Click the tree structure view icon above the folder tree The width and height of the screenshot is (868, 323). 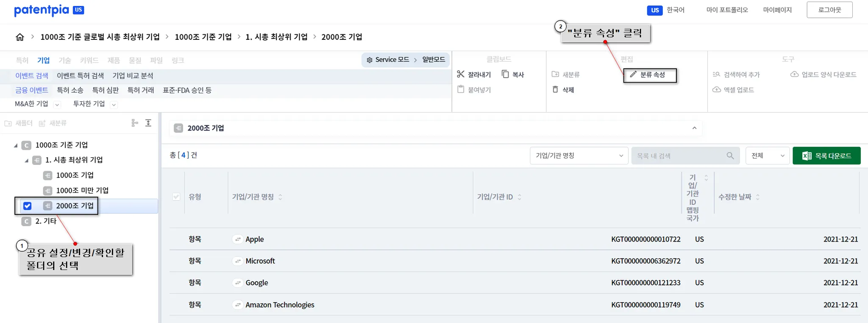(135, 123)
